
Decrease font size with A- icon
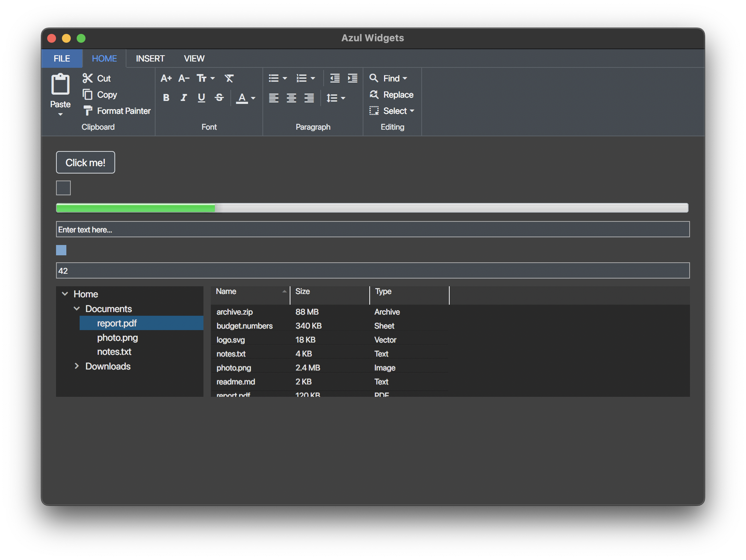(184, 78)
